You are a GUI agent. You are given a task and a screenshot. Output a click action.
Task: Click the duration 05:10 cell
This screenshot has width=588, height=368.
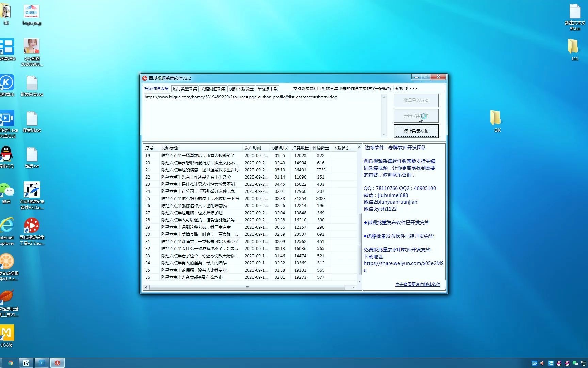[x=280, y=170]
